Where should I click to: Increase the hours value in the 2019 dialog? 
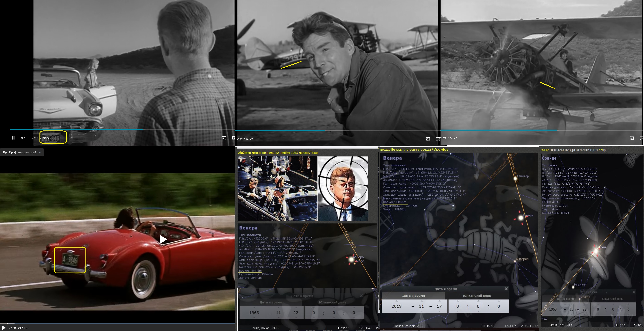[x=458, y=301]
